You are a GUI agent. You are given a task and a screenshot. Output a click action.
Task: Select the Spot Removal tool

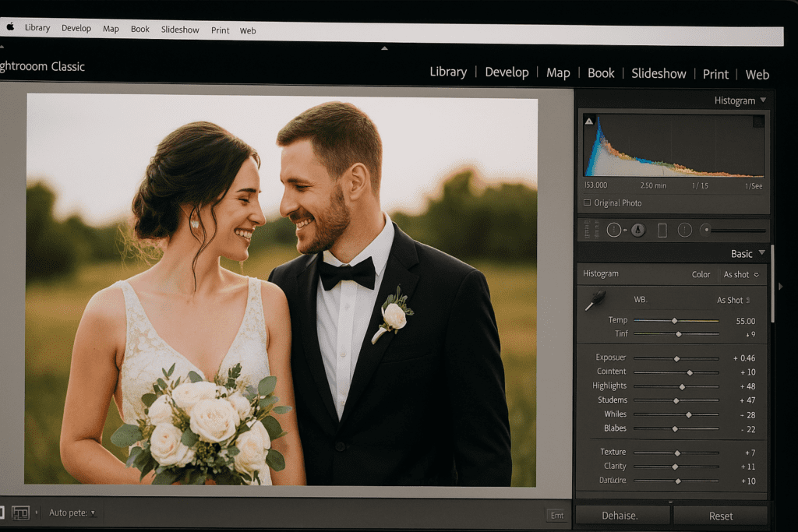pos(615,230)
